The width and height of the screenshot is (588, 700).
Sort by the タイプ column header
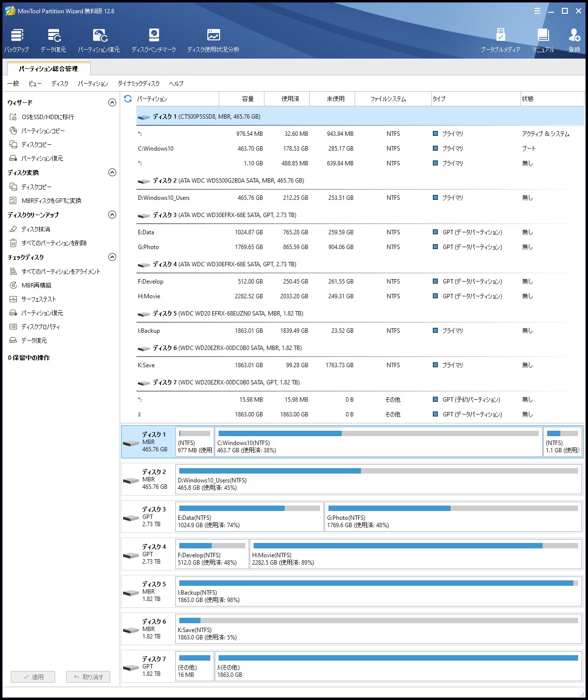click(476, 98)
